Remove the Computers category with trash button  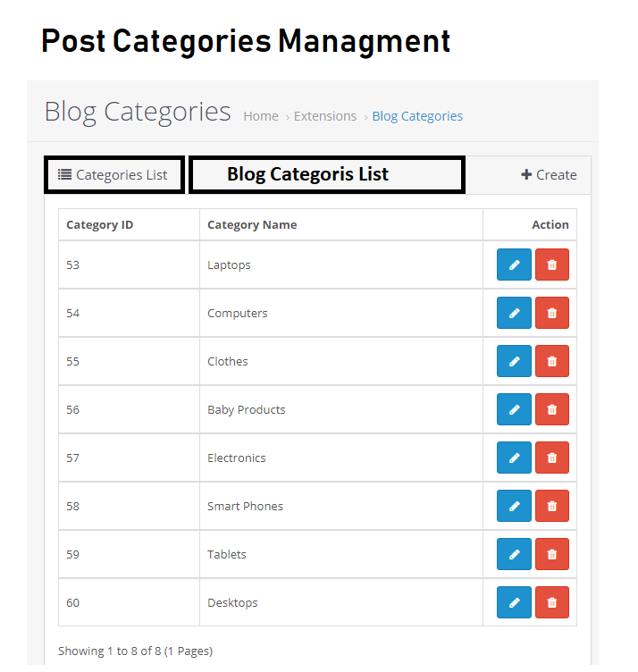coord(552,313)
